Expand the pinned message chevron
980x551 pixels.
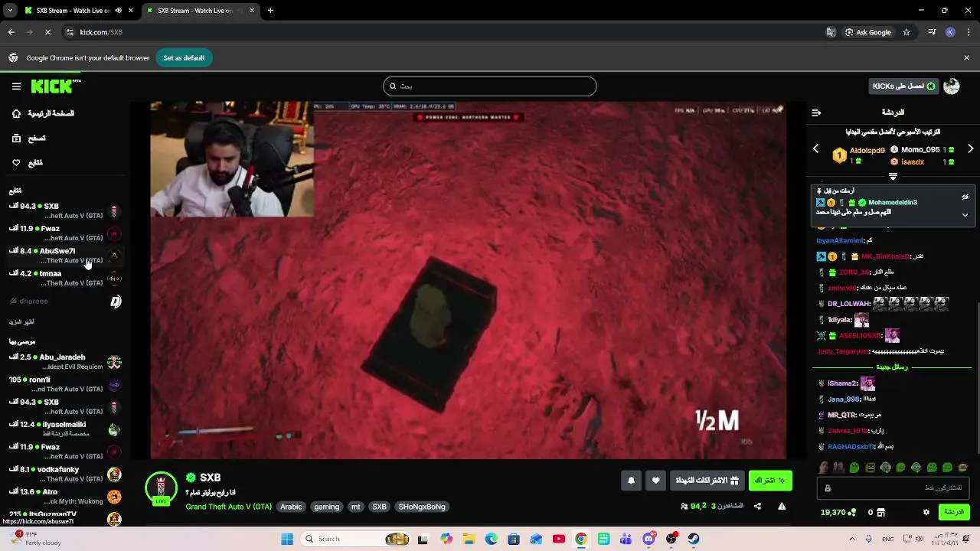(965, 215)
